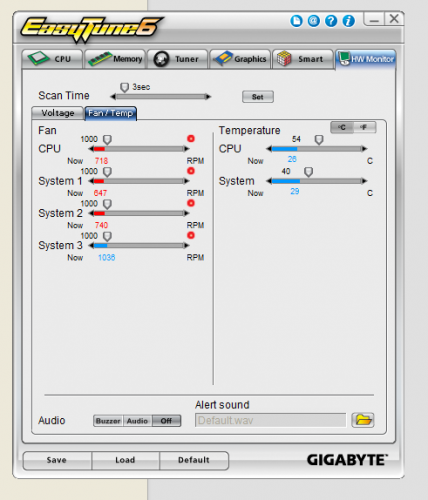Select Buzzer alert mode
This screenshot has height=500, width=428.
(108, 421)
